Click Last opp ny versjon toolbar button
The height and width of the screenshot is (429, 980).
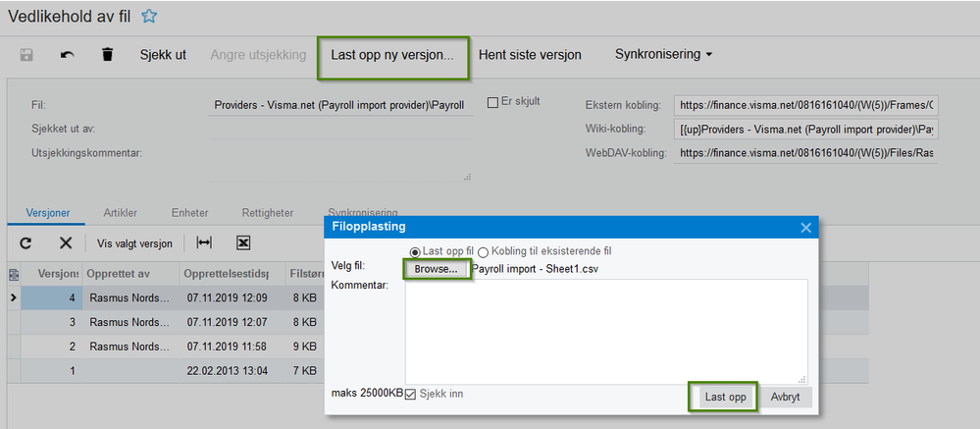click(x=392, y=55)
